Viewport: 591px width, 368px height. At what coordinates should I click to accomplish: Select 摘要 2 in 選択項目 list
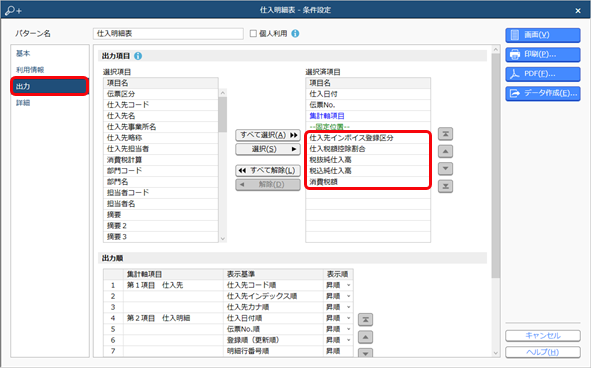tap(161, 226)
